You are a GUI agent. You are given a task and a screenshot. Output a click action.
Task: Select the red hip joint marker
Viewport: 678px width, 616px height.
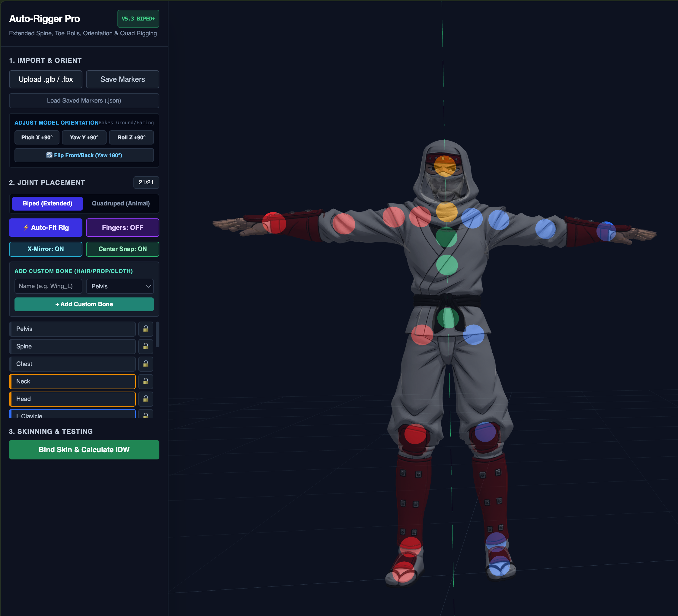coord(422,335)
